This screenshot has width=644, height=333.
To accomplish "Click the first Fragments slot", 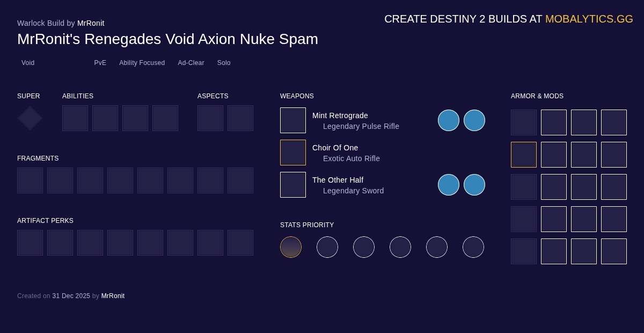I will (x=30, y=180).
